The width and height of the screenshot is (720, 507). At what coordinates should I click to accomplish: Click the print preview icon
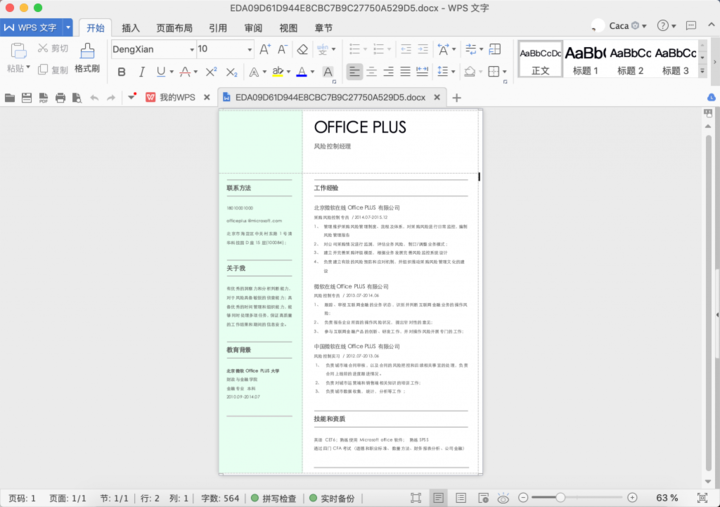(x=77, y=97)
